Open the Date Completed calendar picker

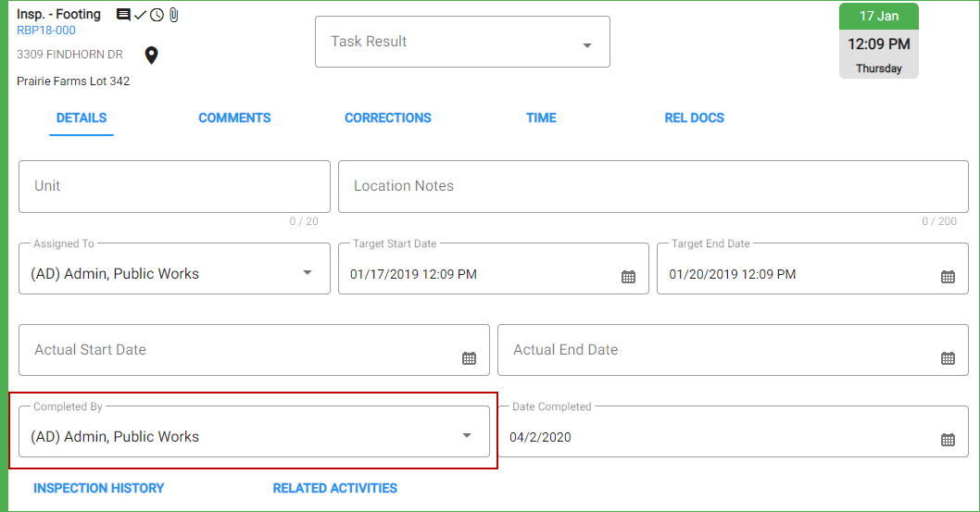pyautogui.click(x=948, y=440)
